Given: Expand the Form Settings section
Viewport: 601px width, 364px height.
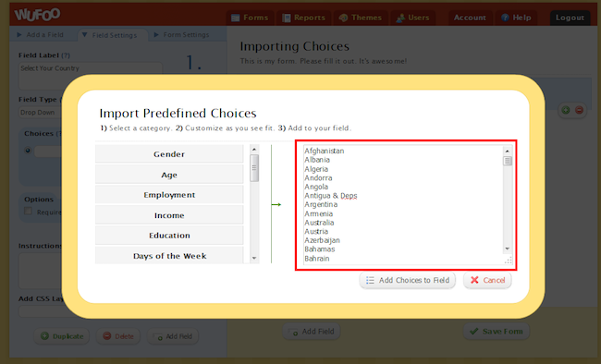Looking at the screenshot, I should 181,35.
